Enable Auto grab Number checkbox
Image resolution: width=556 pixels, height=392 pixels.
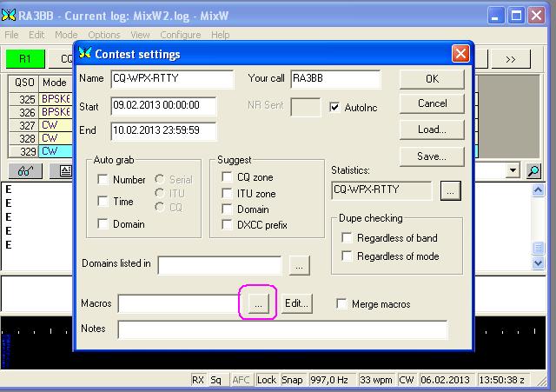[104, 181]
